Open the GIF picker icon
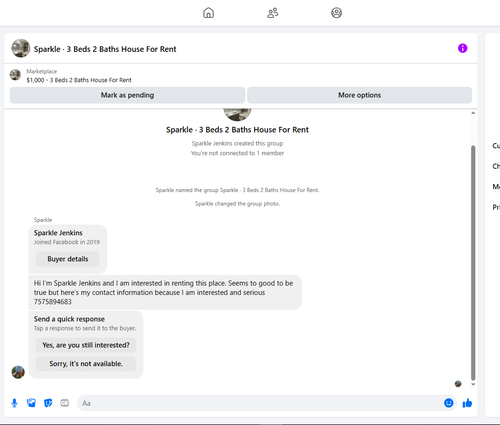The width and height of the screenshot is (500, 425). coord(65,403)
